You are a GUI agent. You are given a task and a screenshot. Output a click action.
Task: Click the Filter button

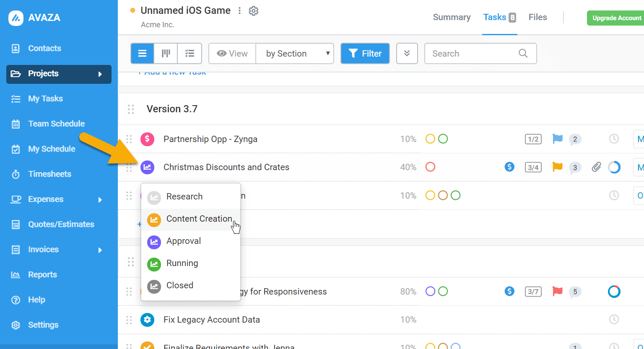click(365, 53)
